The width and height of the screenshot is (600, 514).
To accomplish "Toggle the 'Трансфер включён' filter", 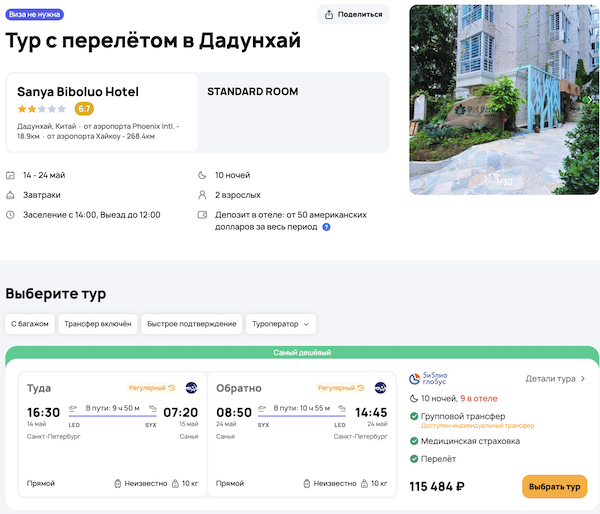I will [98, 324].
